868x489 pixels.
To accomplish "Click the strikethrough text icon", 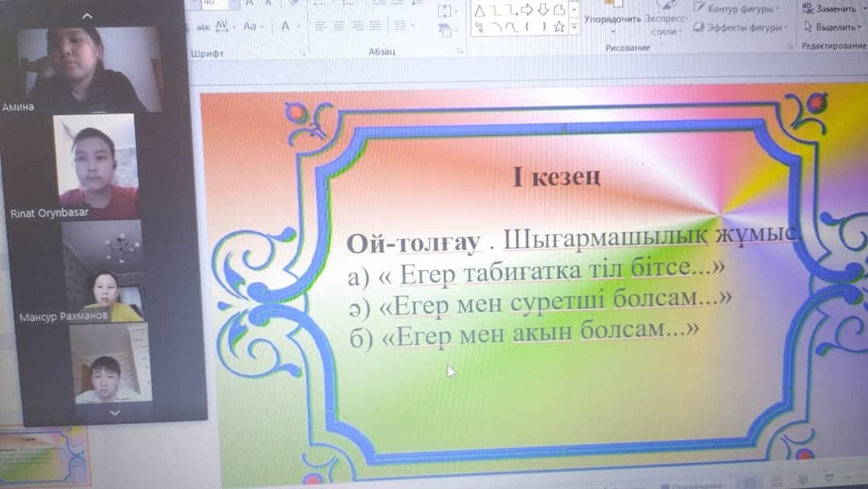I will click(x=203, y=27).
